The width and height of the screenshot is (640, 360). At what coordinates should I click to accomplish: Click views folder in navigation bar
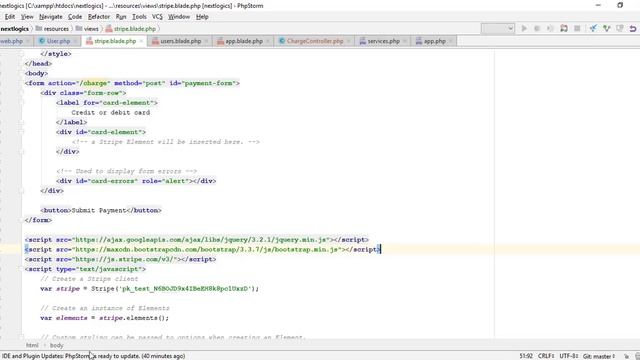pyautogui.click(x=87, y=29)
